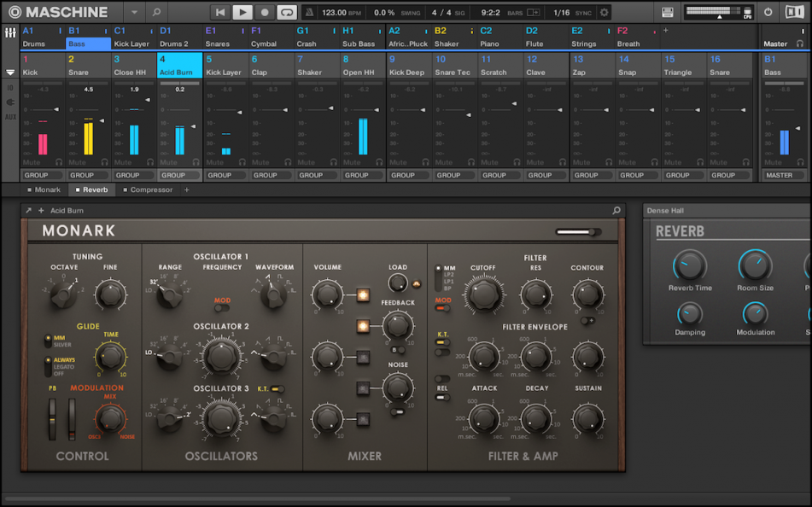Toggle headphone cue on the Snare channel
Screen dimensions: 812x507
tap(106, 162)
